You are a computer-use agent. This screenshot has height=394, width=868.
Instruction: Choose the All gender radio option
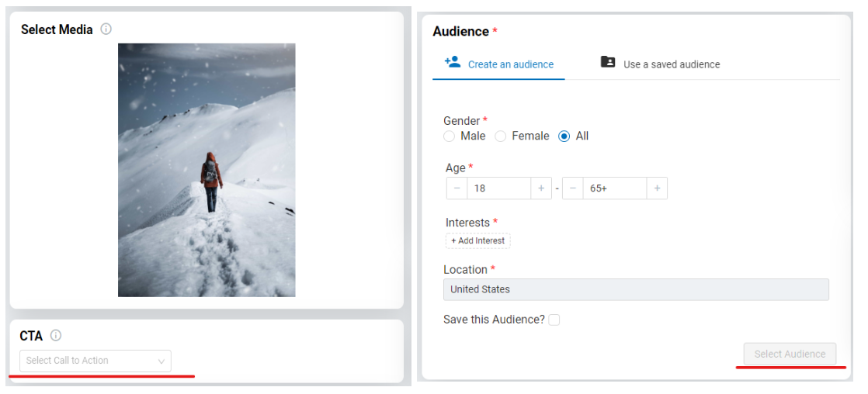point(564,137)
